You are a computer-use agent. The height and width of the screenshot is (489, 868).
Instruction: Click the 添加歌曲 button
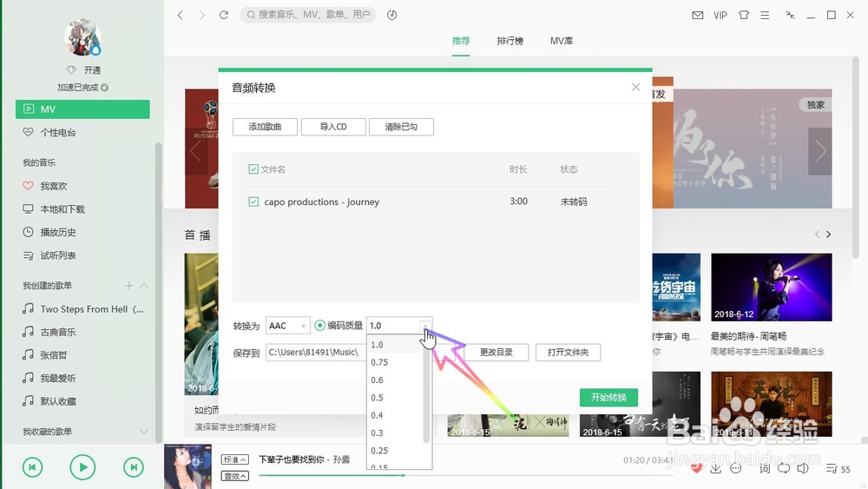pos(265,127)
